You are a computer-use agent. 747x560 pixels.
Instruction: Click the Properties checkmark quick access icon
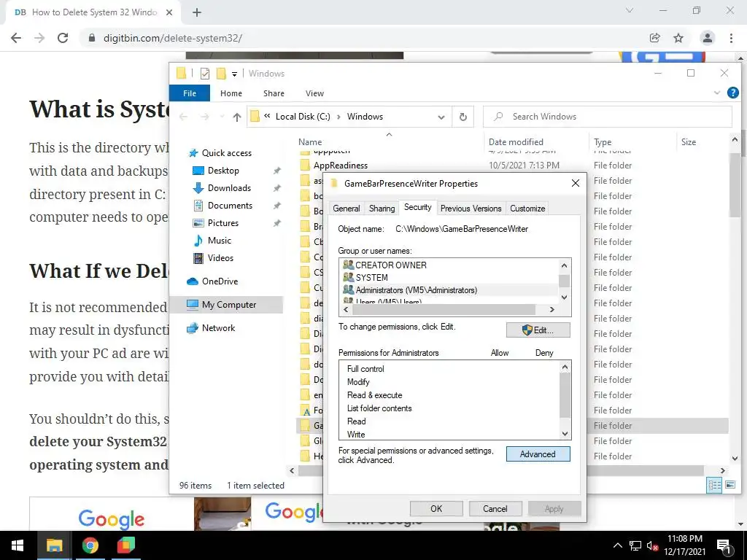205,74
